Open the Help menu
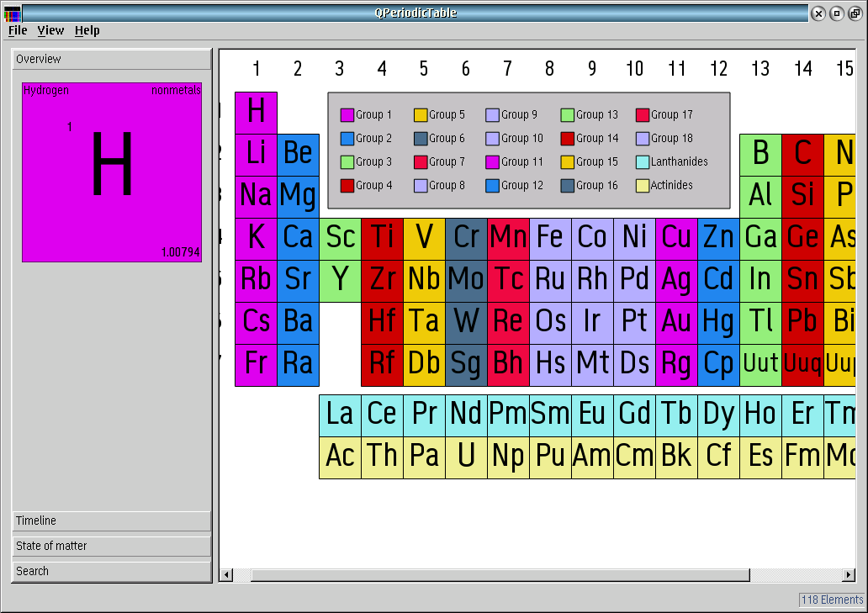The height and width of the screenshot is (613, 868). [x=87, y=30]
